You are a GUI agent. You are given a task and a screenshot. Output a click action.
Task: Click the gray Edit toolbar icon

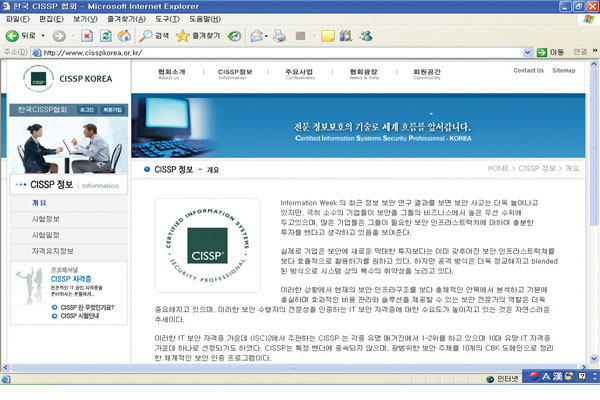[x=300, y=36]
